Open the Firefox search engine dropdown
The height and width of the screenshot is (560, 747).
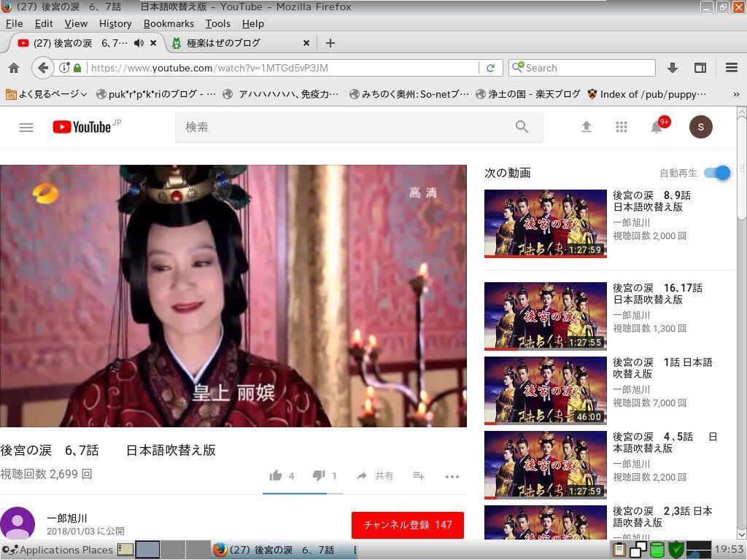click(518, 67)
